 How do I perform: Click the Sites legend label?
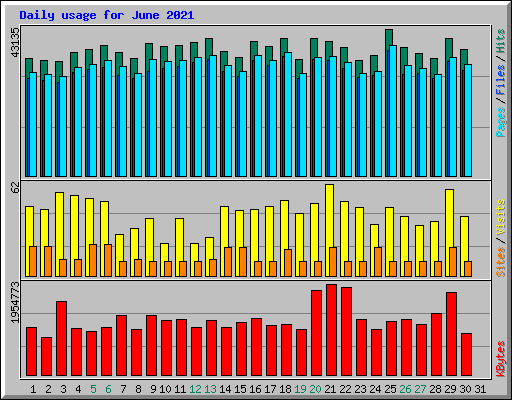[x=501, y=262]
